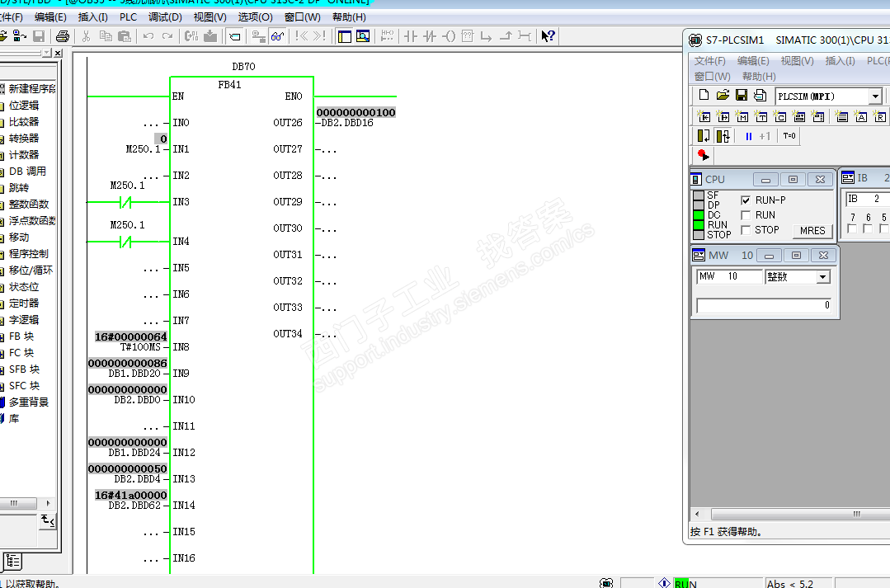Insert block registers R view in PLCSIM
890x588 pixels.
(x=880, y=117)
